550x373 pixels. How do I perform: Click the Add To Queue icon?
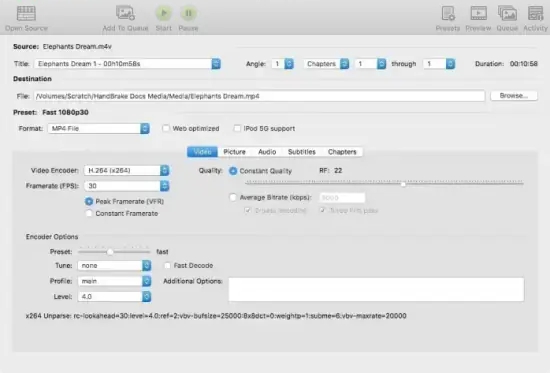125,13
